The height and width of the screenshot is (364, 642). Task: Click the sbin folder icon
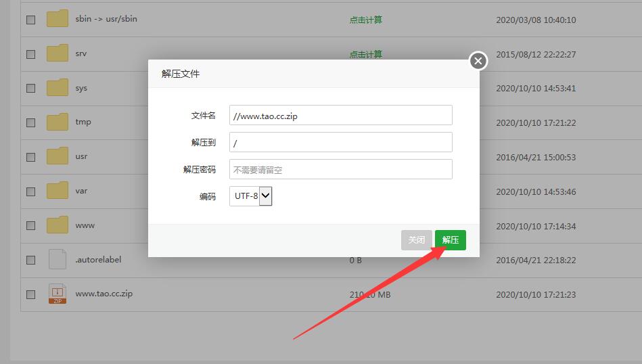tap(58, 19)
